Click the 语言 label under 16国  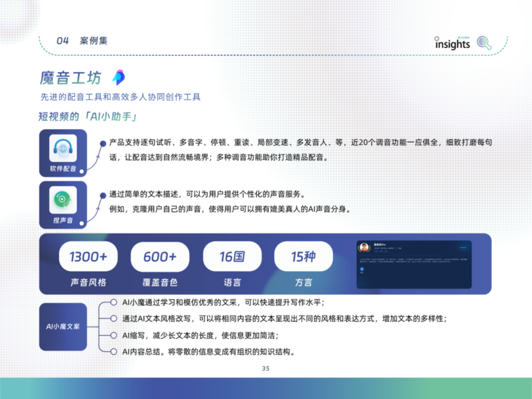(232, 282)
